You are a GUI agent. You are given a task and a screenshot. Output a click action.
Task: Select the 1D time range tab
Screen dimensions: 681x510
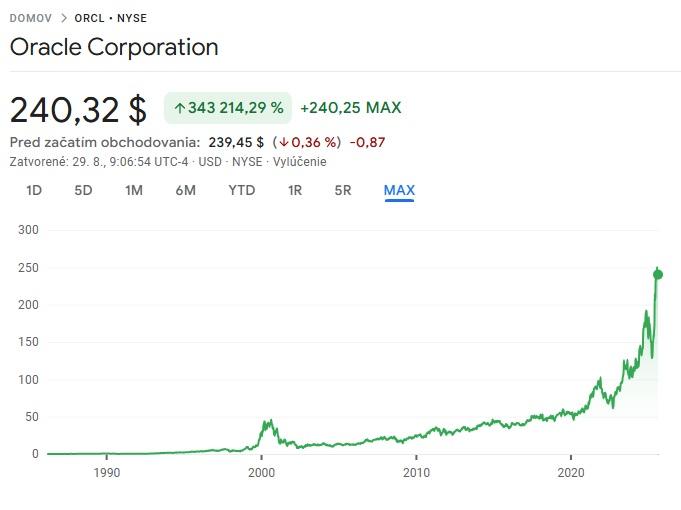34,190
